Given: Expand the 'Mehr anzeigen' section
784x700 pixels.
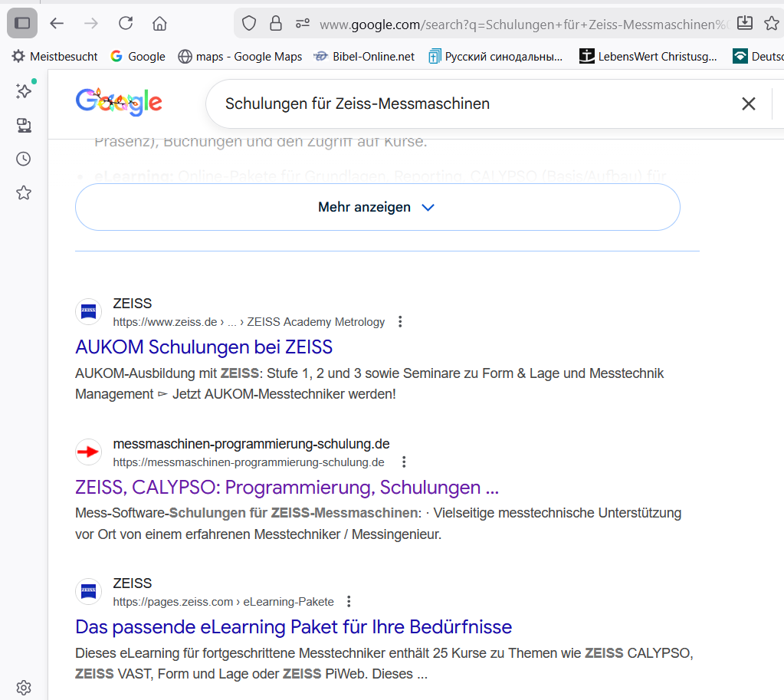Looking at the screenshot, I should tap(377, 207).
